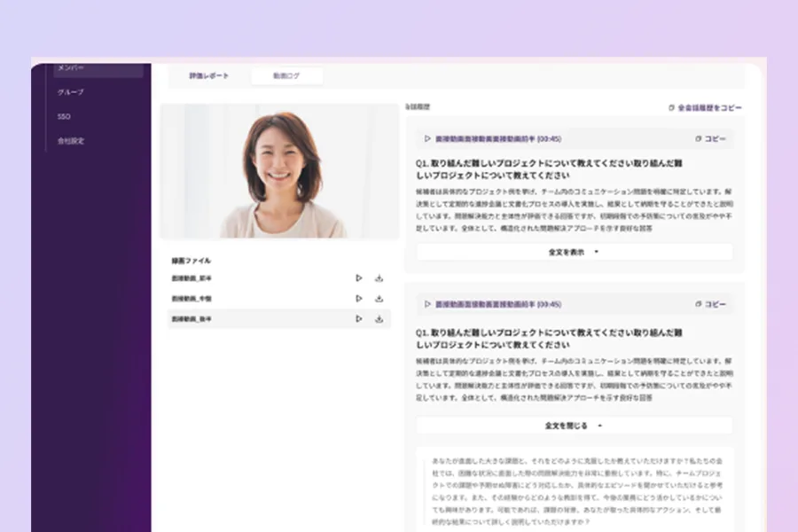
Task: Copy the entire conversation history (全会話履歴をコピー)
Action: point(705,107)
